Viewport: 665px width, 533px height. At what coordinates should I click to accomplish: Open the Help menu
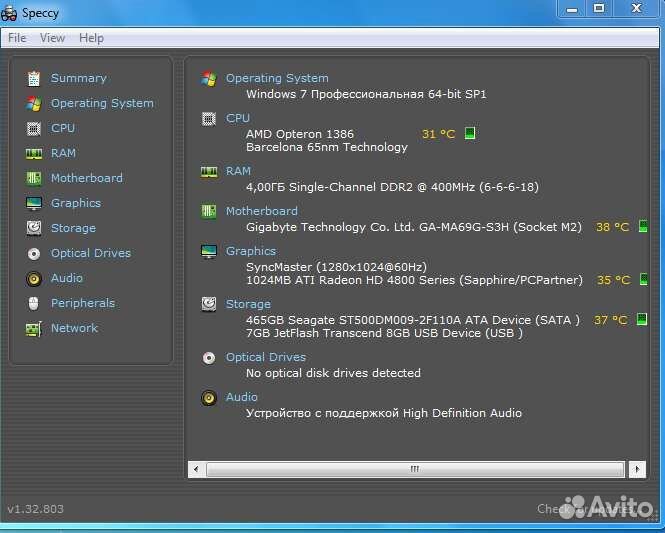click(x=91, y=38)
